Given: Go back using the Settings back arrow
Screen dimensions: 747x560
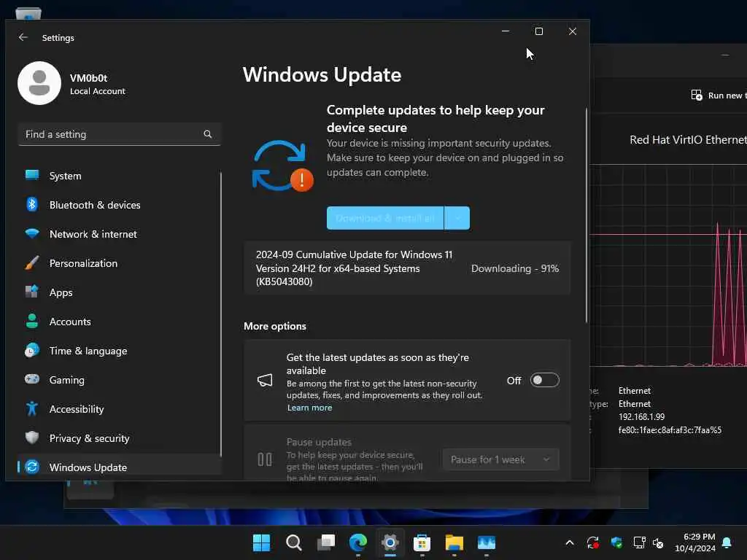Looking at the screenshot, I should [23, 37].
